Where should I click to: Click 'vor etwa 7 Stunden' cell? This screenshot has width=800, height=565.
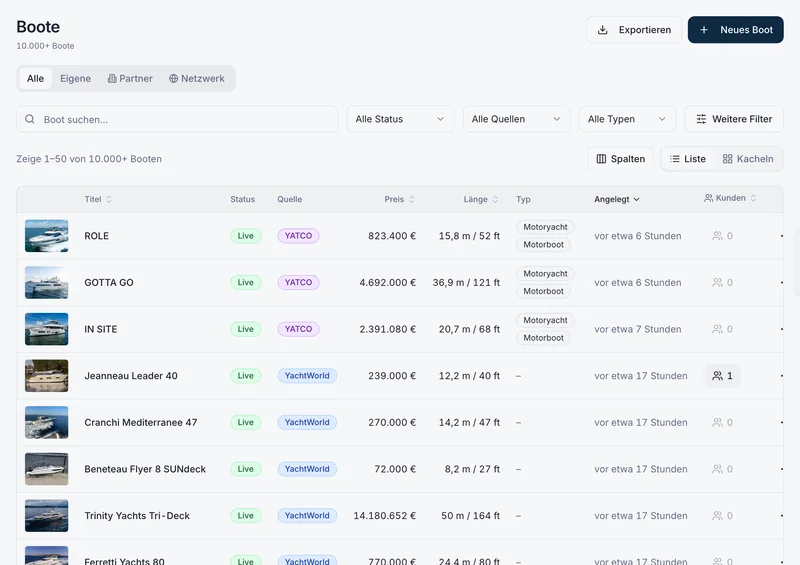tap(637, 329)
